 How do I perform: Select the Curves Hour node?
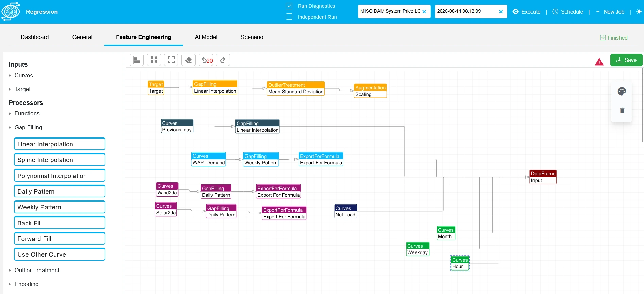[460, 263]
